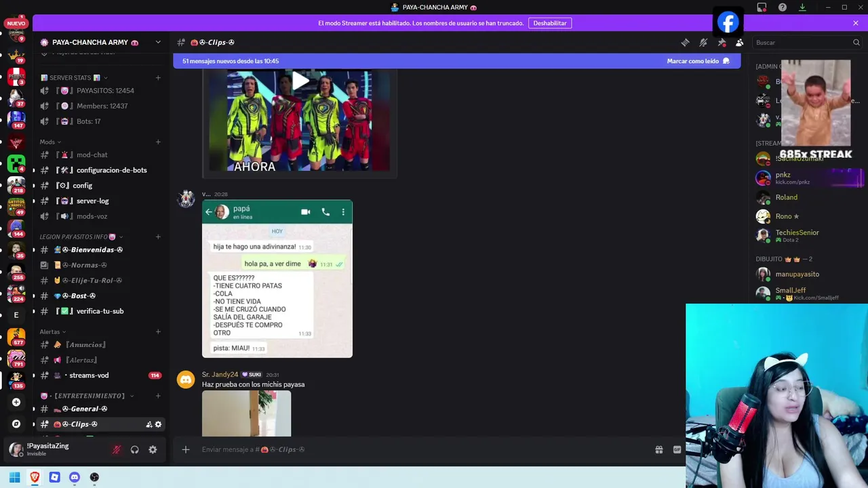Toggle microphone mute in user panel

[117, 449]
